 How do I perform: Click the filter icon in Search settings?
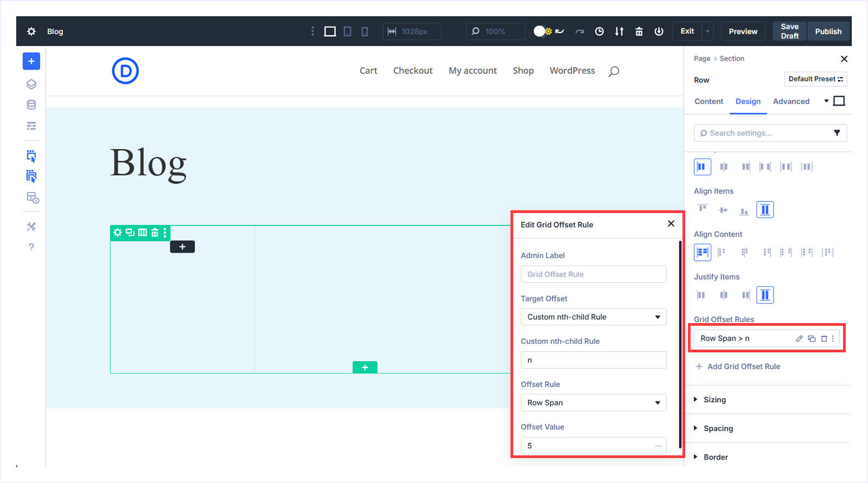coord(837,133)
